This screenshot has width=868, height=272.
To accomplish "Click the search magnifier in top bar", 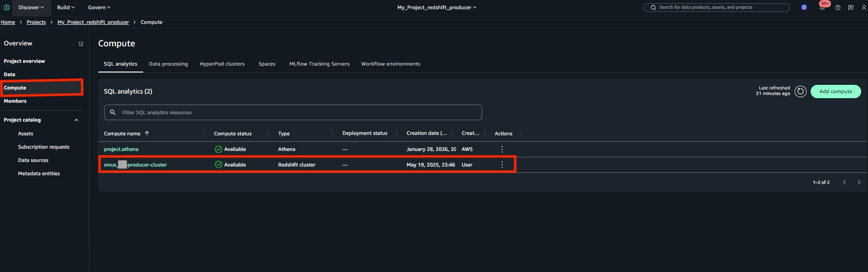I will 653,7.
